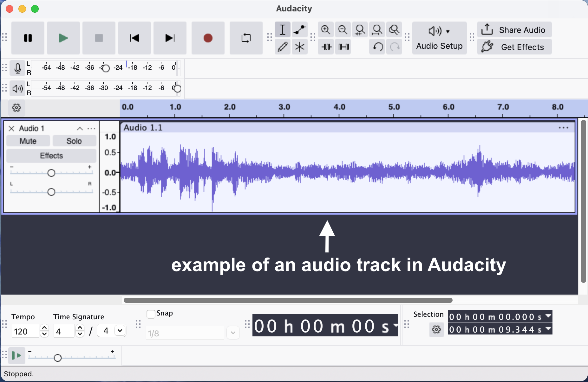Click the Redo arrow icon

coord(395,47)
